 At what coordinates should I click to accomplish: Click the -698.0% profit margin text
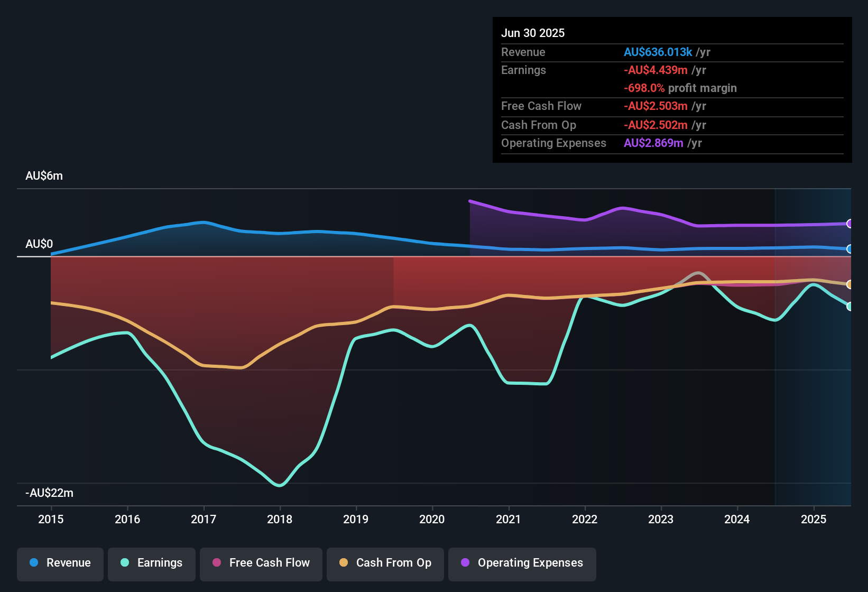680,88
